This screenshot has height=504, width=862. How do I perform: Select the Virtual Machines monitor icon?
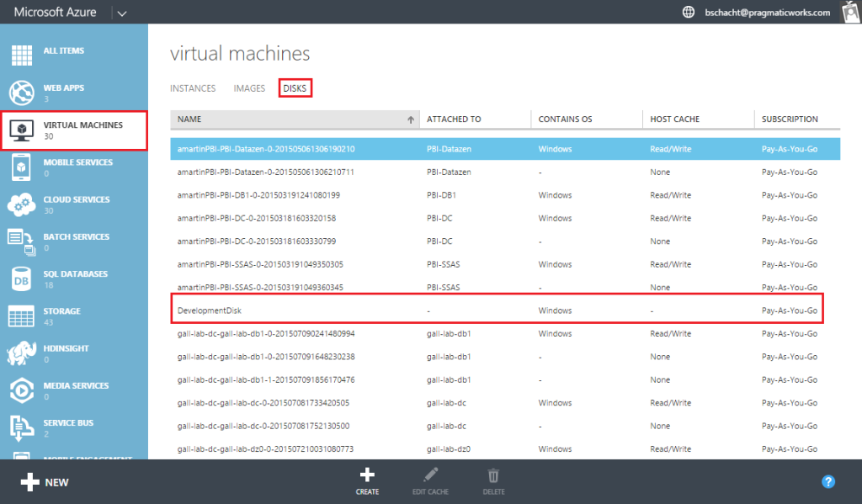21,130
